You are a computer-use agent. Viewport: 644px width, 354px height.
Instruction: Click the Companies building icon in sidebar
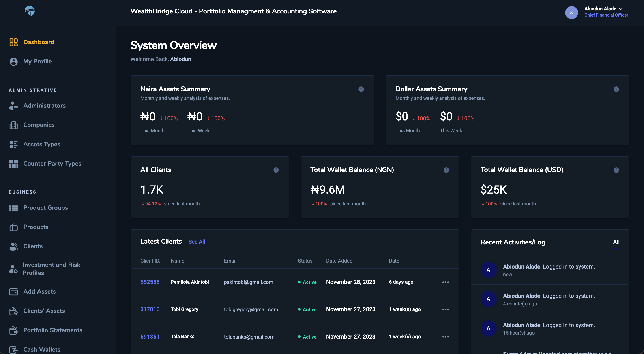click(13, 125)
